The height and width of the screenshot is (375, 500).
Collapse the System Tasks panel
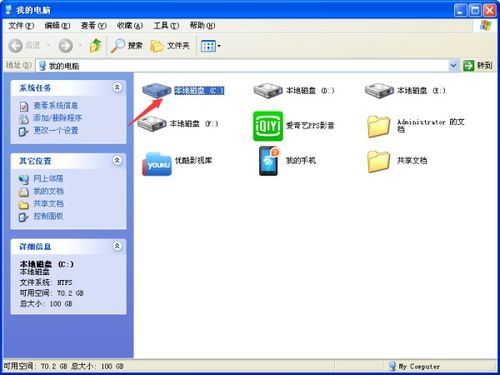pyautogui.click(x=117, y=88)
